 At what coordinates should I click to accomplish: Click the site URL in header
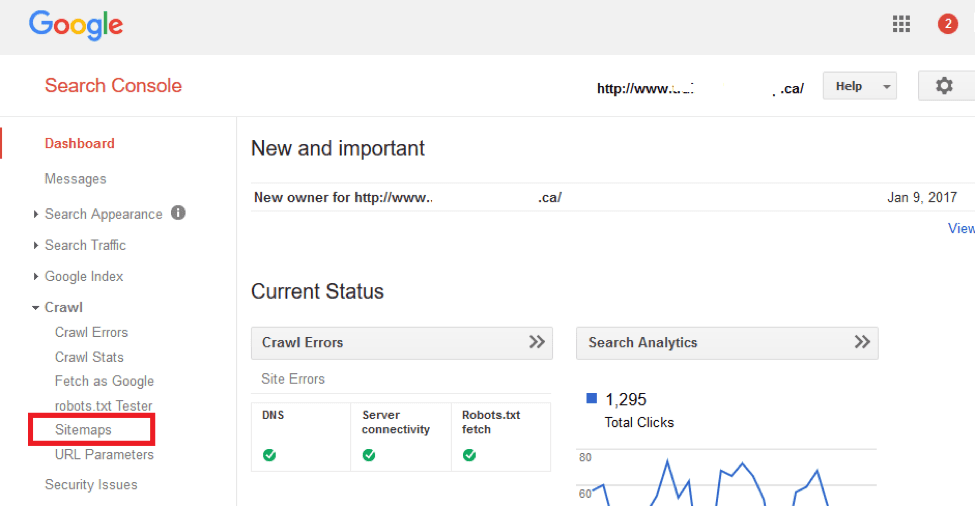(x=700, y=88)
